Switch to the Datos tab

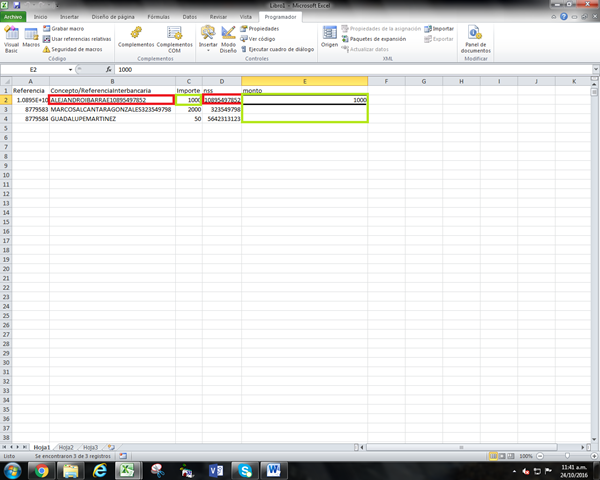pos(189,17)
